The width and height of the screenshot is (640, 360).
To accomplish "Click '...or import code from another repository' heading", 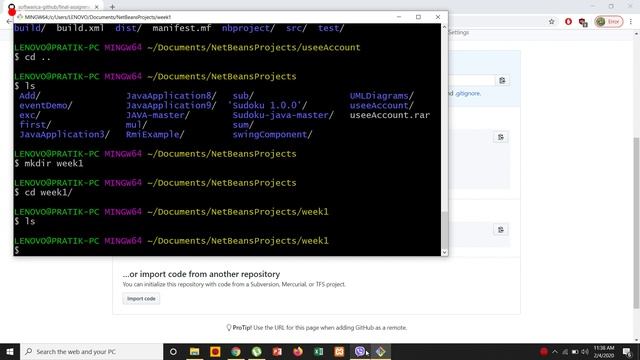I will pos(201,274).
